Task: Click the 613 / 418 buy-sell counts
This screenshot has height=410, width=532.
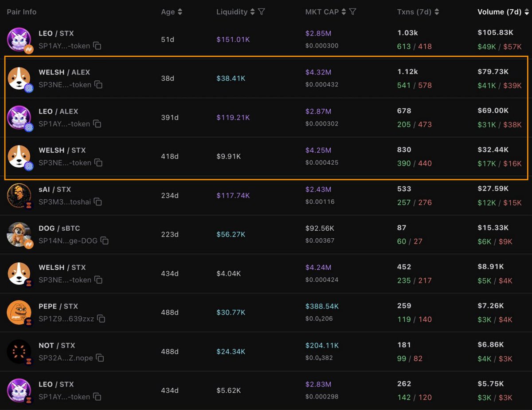Action: point(415,46)
